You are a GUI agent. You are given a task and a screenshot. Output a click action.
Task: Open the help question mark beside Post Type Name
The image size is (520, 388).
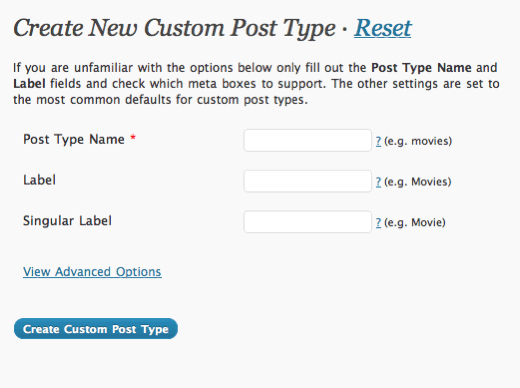[x=378, y=141]
